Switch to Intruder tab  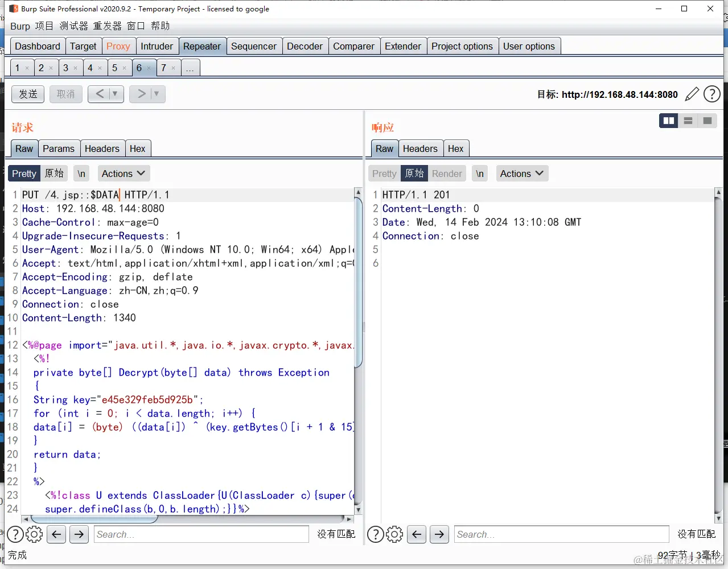[x=157, y=46]
